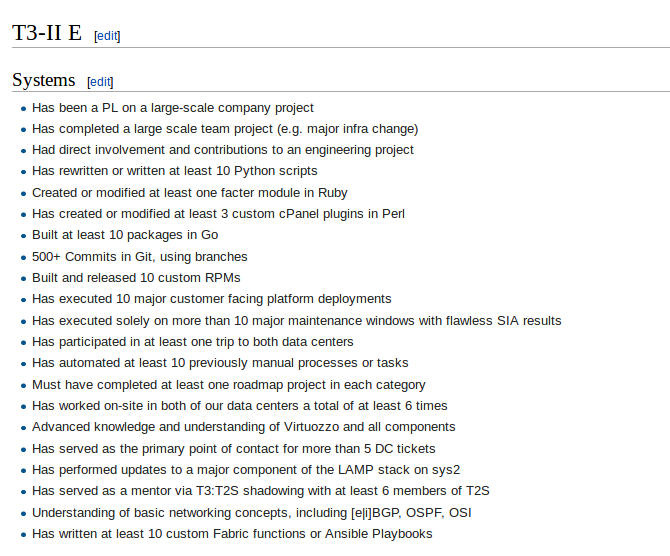The image size is (670, 556).
Task: Click the 10 custom RPMs list item
Action: point(136,278)
